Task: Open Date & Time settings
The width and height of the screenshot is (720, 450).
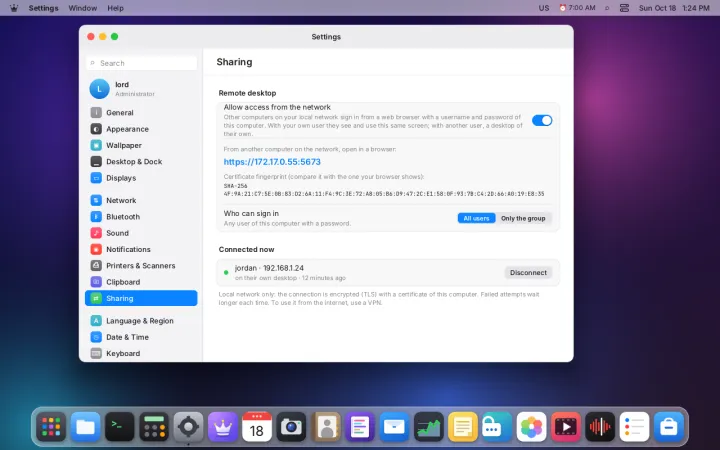Action: coord(141,337)
